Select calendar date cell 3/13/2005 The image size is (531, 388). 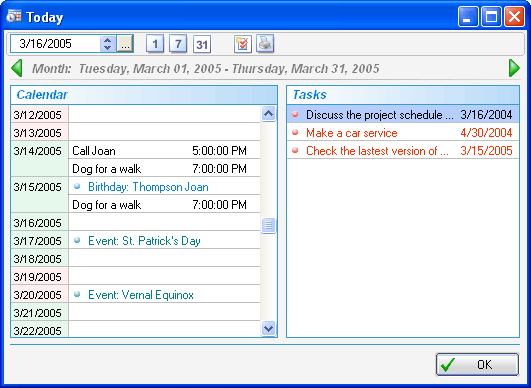tap(40, 132)
